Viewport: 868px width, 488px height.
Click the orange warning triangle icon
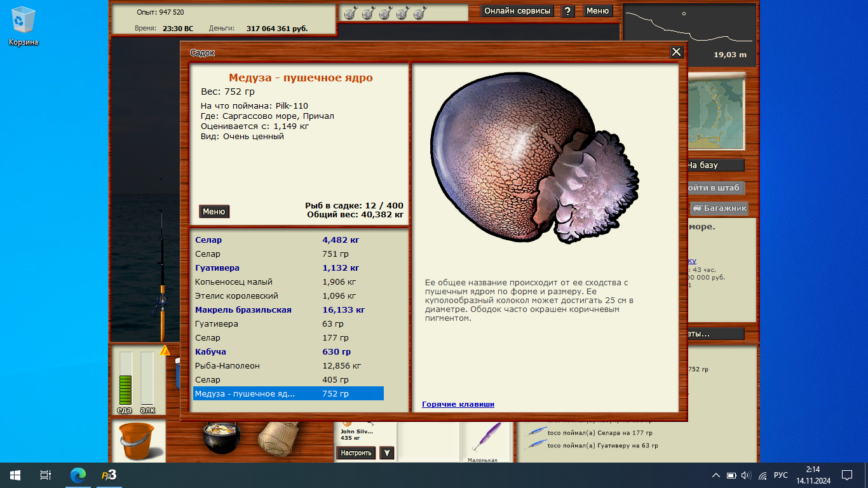pyautogui.click(x=165, y=350)
